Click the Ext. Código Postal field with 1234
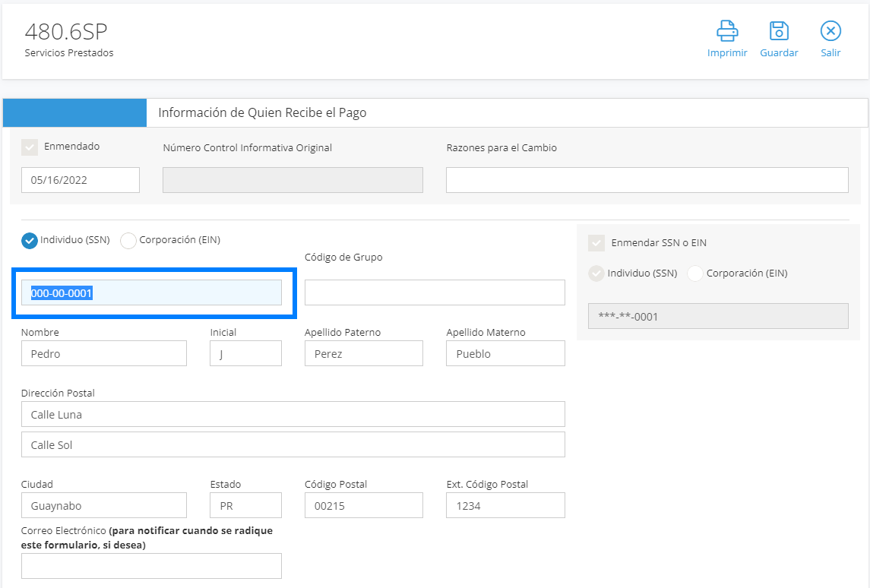Viewport: 870px width, 588px height. click(x=505, y=506)
